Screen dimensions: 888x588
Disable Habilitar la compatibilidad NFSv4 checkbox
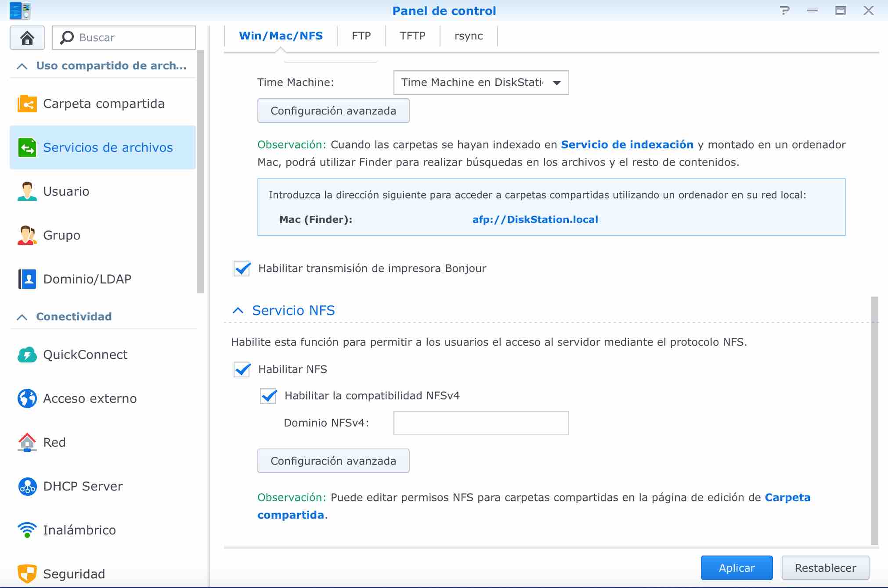tap(268, 396)
